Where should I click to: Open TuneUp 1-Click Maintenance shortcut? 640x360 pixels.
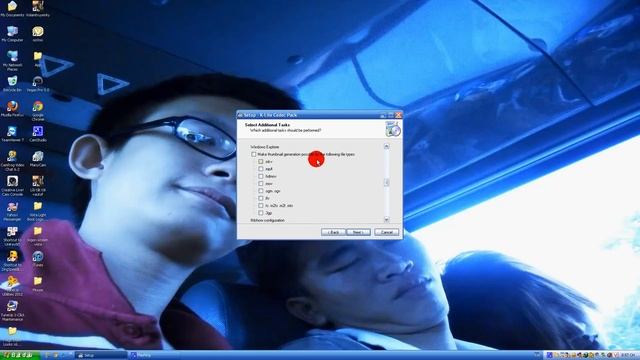coord(12,310)
